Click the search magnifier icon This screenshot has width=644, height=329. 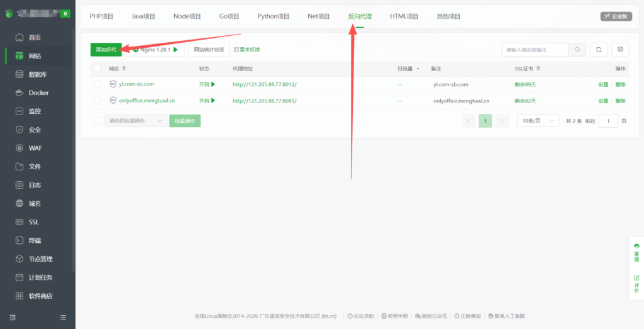(577, 50)
